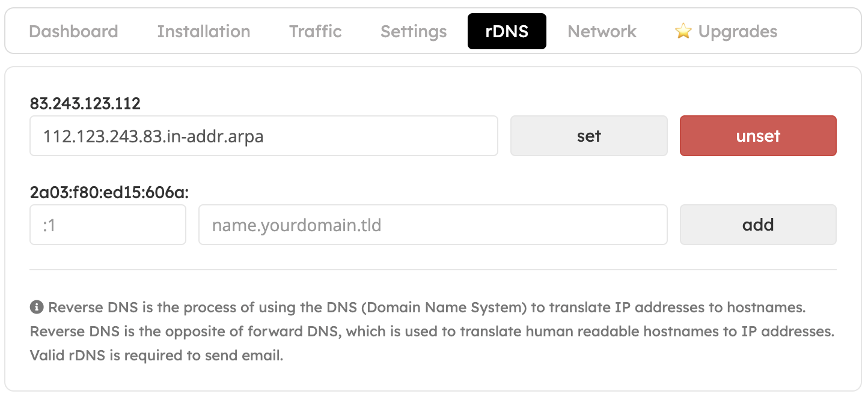868x400 pixels.
Task: Select the rDNS tab
Action: 507,31
